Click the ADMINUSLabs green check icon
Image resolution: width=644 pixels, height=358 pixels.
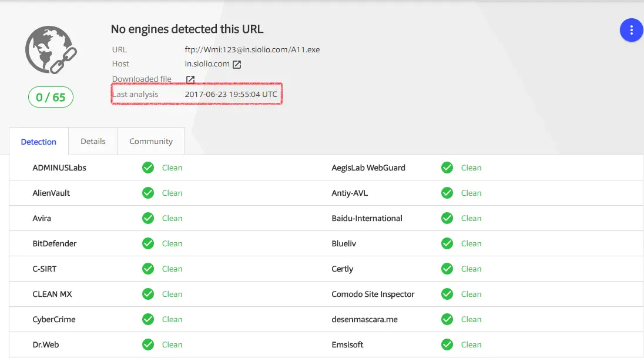148,168
